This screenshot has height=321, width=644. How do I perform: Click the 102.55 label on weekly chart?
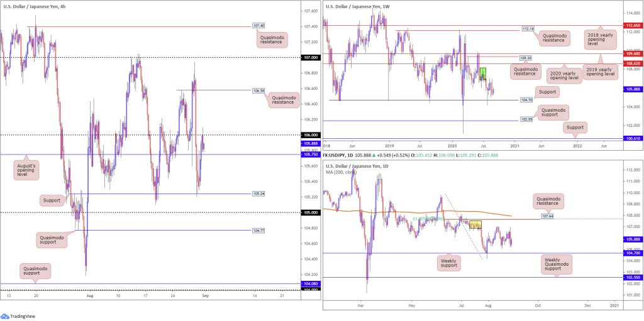pos(528,120)
